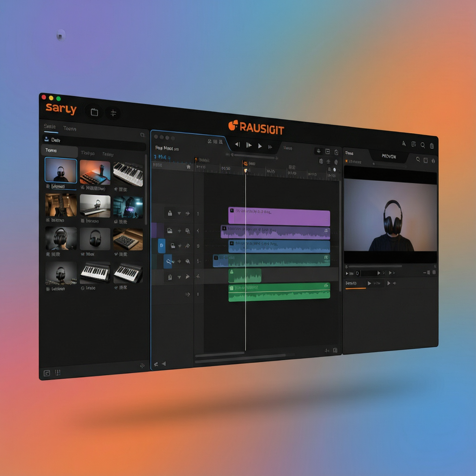Click the window layout icon in the preview panel
The height and width of the screenshot is (476, 476).
click(426, 160)
